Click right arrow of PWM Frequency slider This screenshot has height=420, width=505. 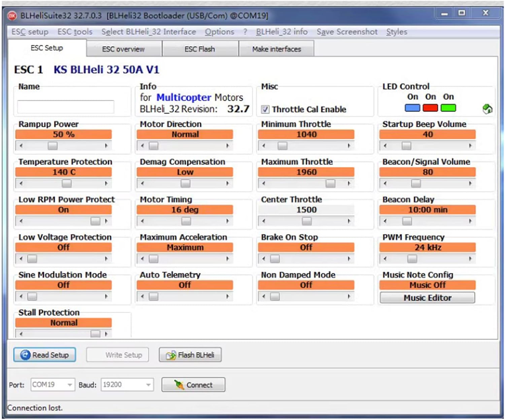pos(470,259)
